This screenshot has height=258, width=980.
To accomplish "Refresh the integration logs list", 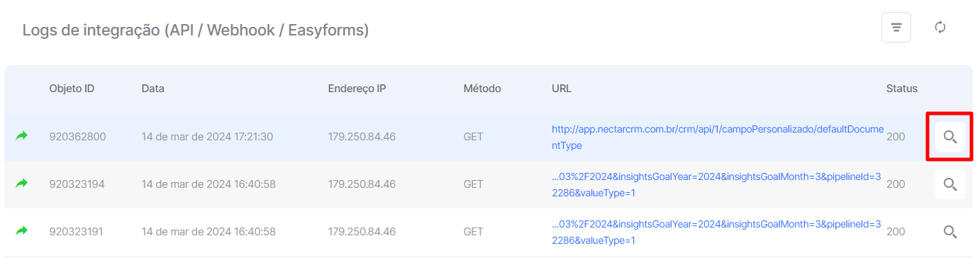I will (x=940, y=28).
